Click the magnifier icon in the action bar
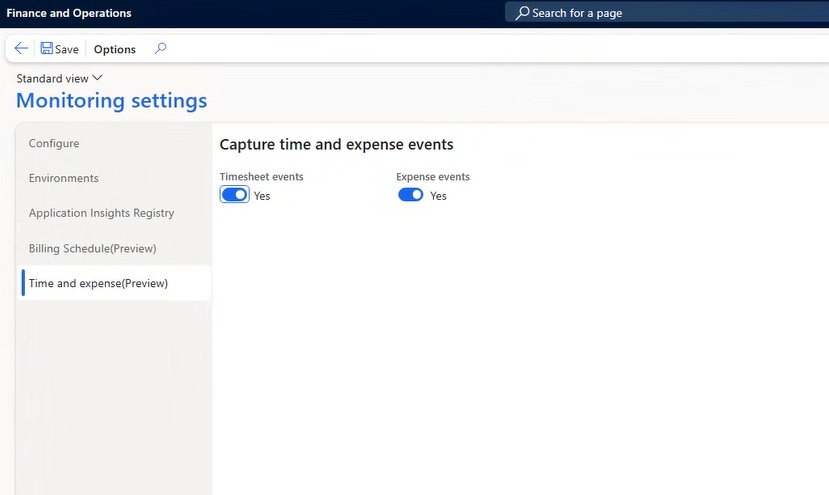The image size is (829, 495). (x=160, y=49)
